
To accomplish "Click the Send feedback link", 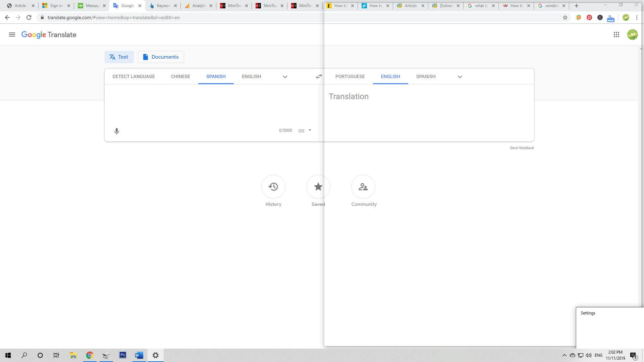I will click(x=522, y=148).
